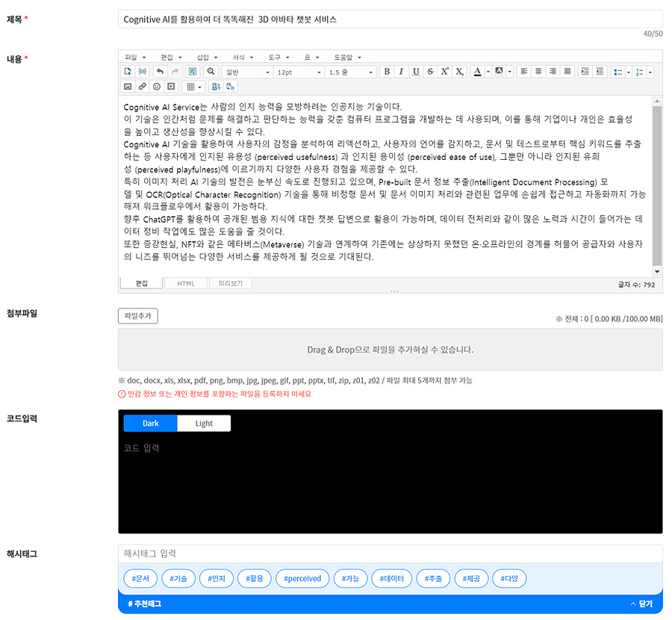Screen dimensions: 672x620
Task: Insert a hyperlink
Action: coord(143,87)
